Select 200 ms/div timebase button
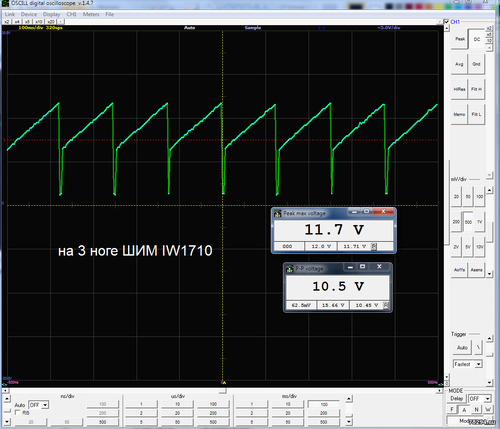The width and height of the screenshot is (500, 429). [324, 413]
